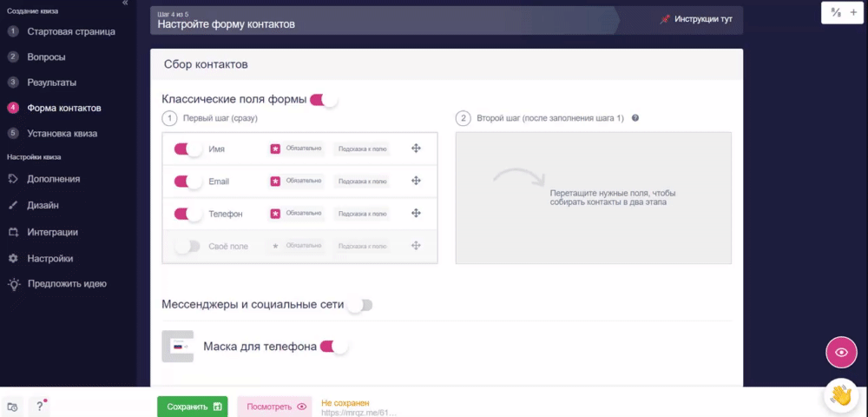Screen dimensions: 868x417
Task: Enable Мессенджеры и социальные сети toggle
Action: pyautogui.click(x=360, y=305)
